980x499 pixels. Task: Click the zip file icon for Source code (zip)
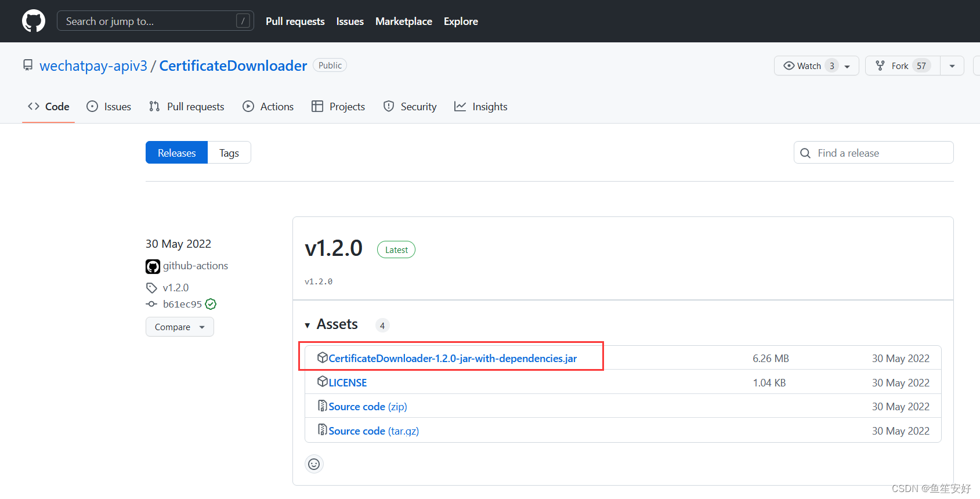(x=322, y=406)
